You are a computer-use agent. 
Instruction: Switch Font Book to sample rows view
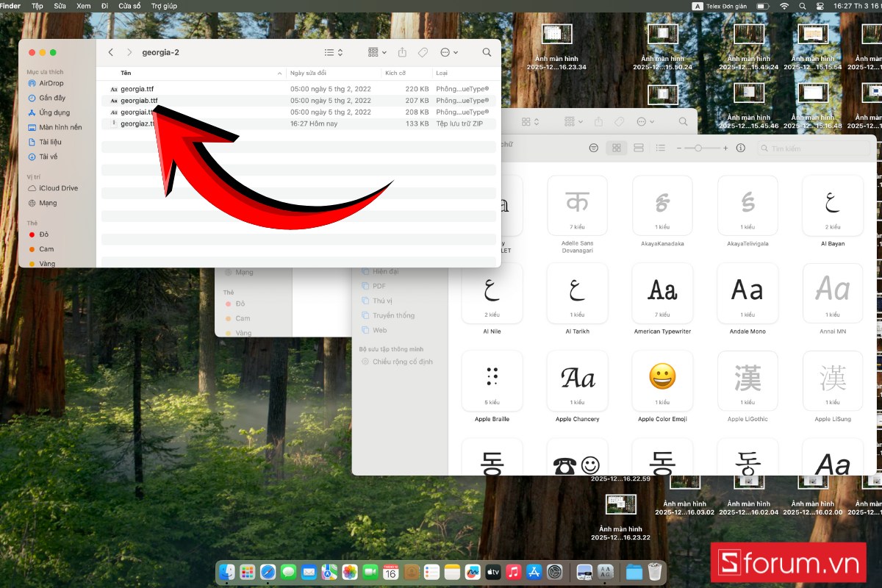click(638, 148)
